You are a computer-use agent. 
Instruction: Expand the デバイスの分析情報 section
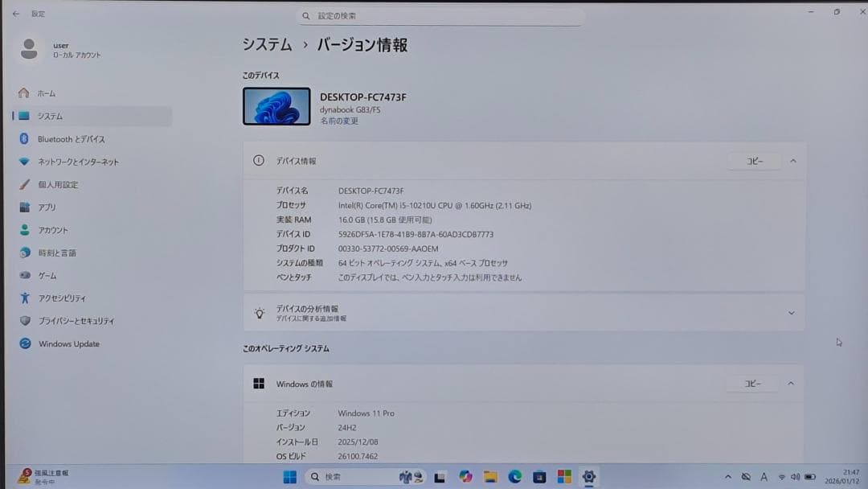pos(792,313)
